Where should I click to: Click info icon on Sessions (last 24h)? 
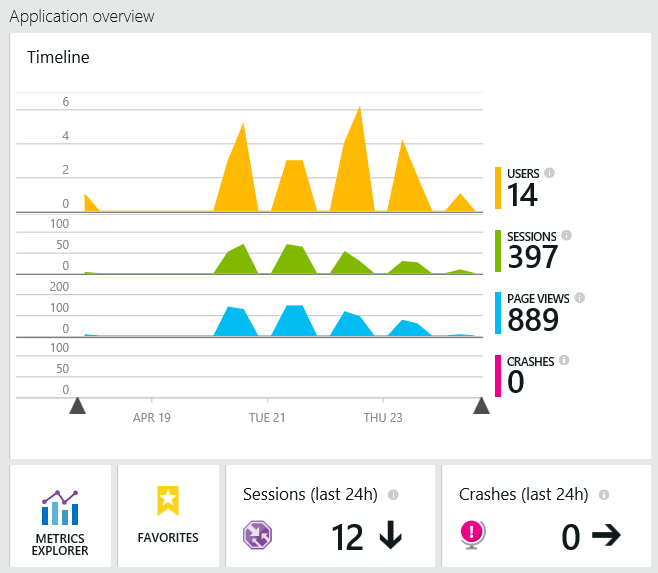click(393, 494)
